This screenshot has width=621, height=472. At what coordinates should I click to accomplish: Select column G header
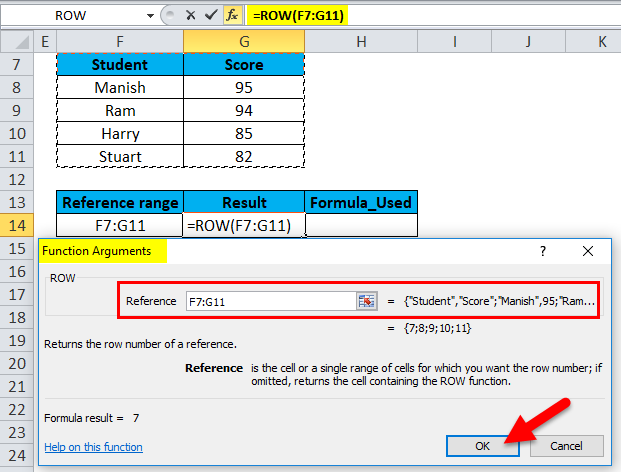[244, 42]
